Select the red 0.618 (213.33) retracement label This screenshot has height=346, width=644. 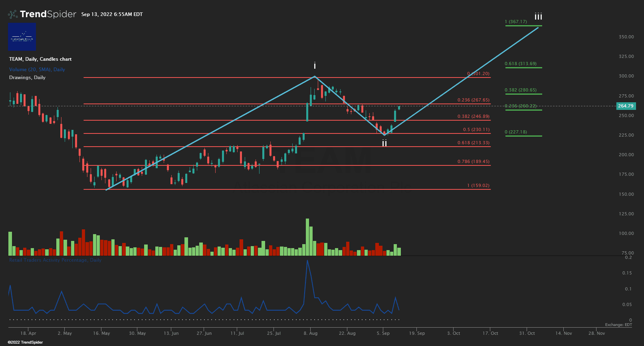pos(473,143)
